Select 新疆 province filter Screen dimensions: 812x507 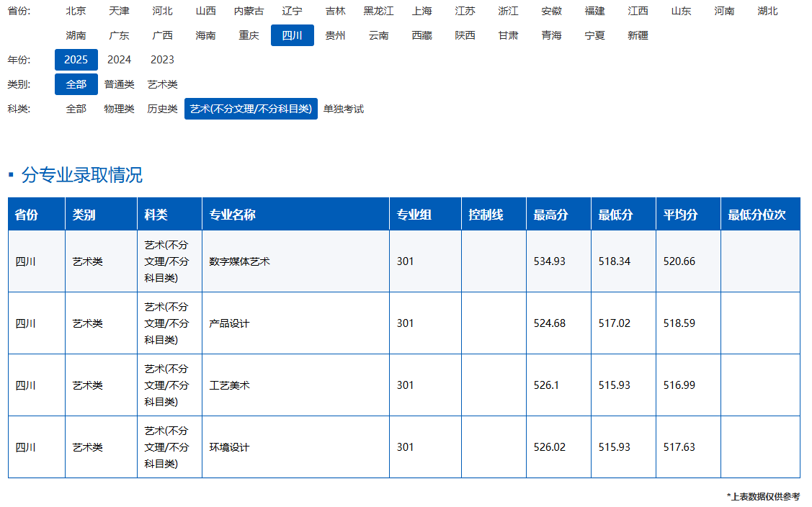pyautogui.click(x=638, y=35)
